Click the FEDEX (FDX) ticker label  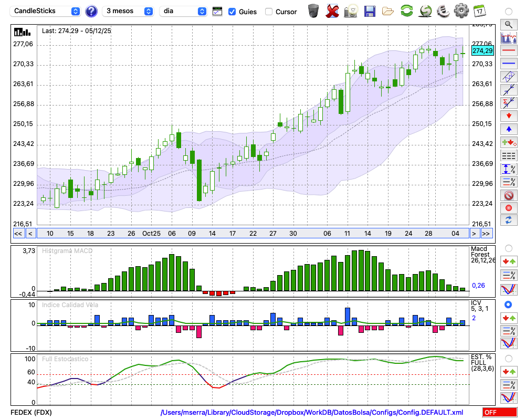pos(31,412)
